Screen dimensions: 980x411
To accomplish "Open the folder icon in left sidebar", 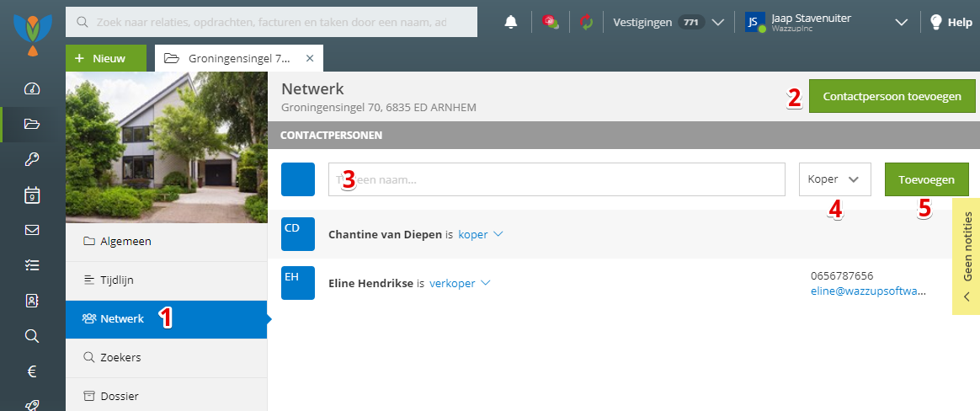I will (32, 123).
